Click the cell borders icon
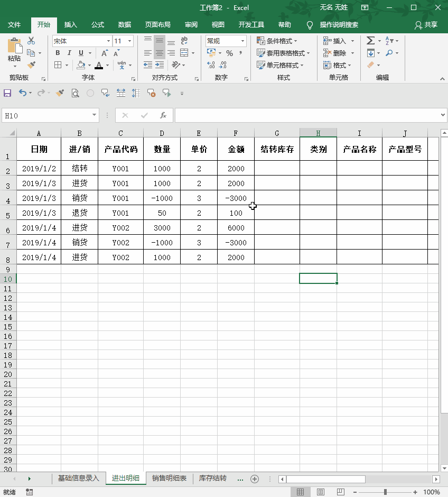Viewport: 448px width, 497px height. [58, 65]
